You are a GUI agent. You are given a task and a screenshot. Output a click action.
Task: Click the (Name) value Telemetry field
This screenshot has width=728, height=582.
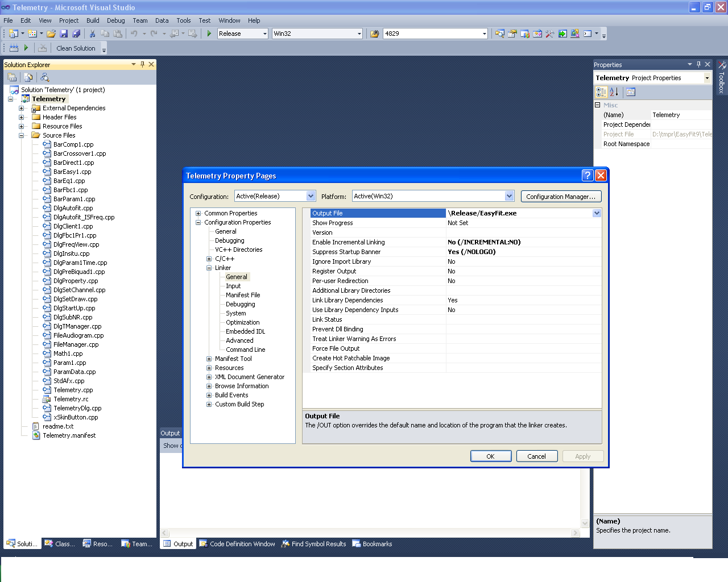pos(681,115)
